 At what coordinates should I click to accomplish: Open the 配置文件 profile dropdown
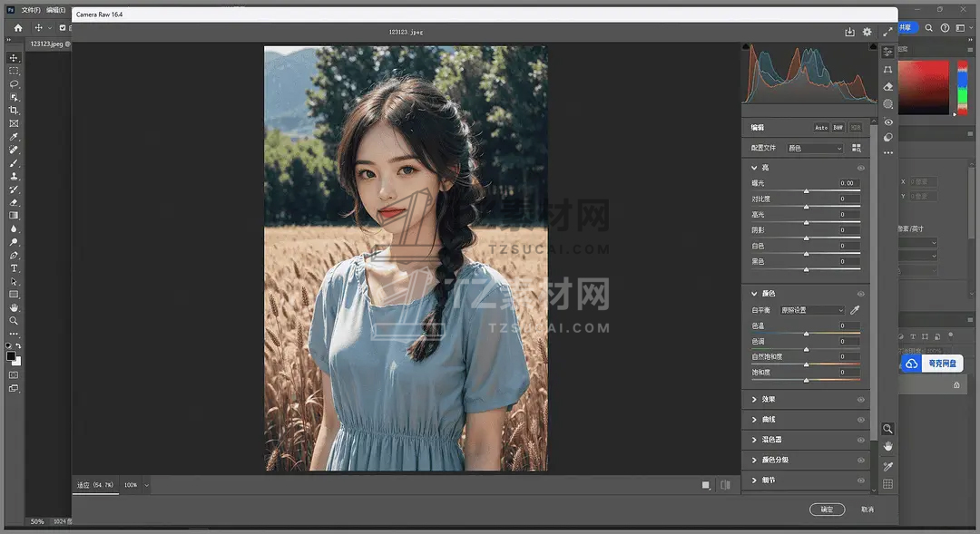tap(815, 148)
